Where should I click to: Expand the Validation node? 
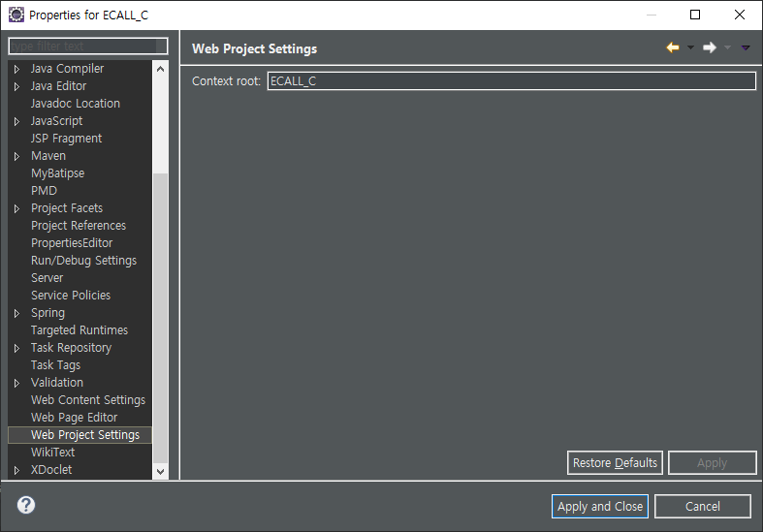coord(17,383)
